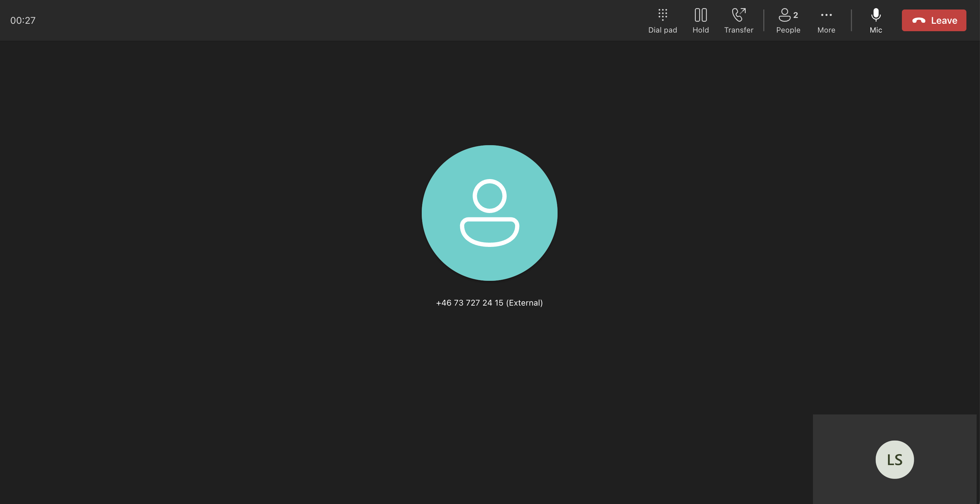Viewport: 980px width, 504px height.
Task: Click the participant count number 2
Action: [x=796, y=15]
